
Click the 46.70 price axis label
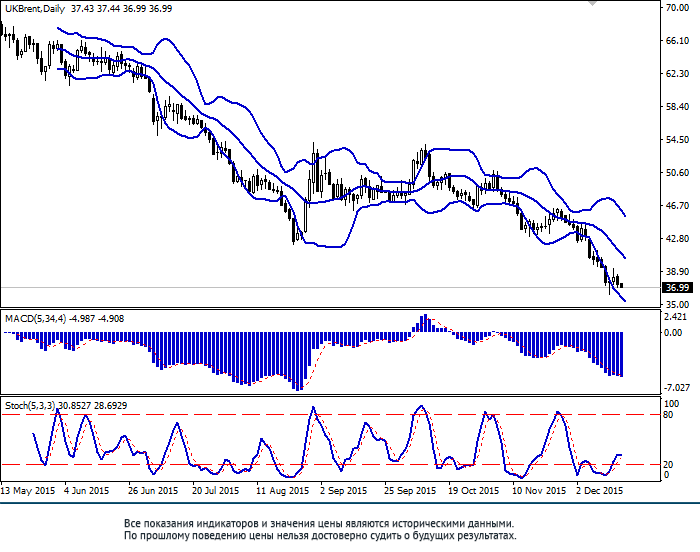pyautogui.click(x=677, y=205)
